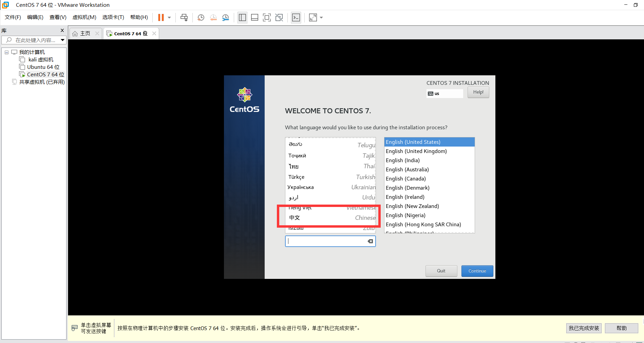This screenshot has height=343, width=644.
Task: Select Thai in the language list
Action: pos(331,166)
